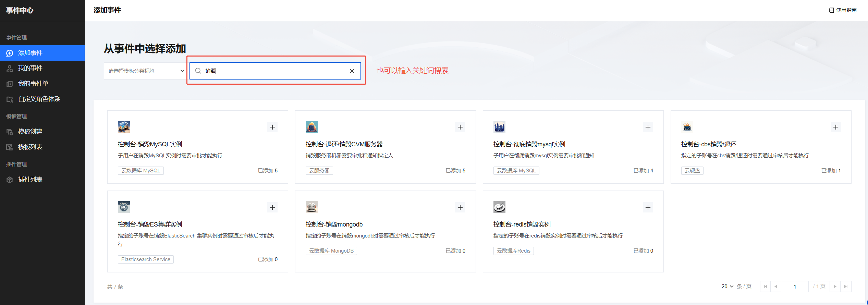Add the 控制台-cbs销毁/退还 event with plus
The width and height of the screenshot is (868, 305).
tap(836, 127)
